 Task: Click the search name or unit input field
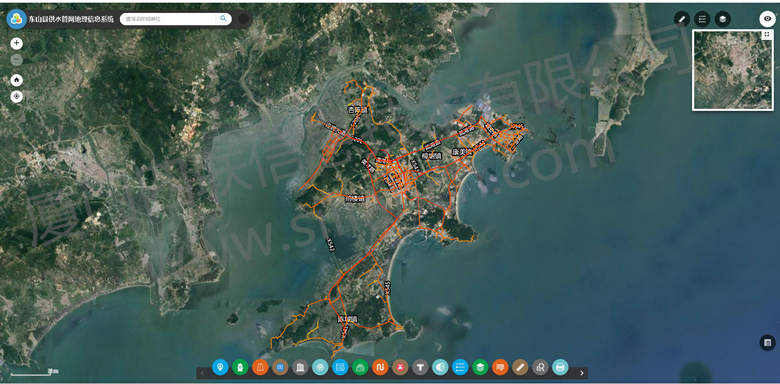coord(169,19)
